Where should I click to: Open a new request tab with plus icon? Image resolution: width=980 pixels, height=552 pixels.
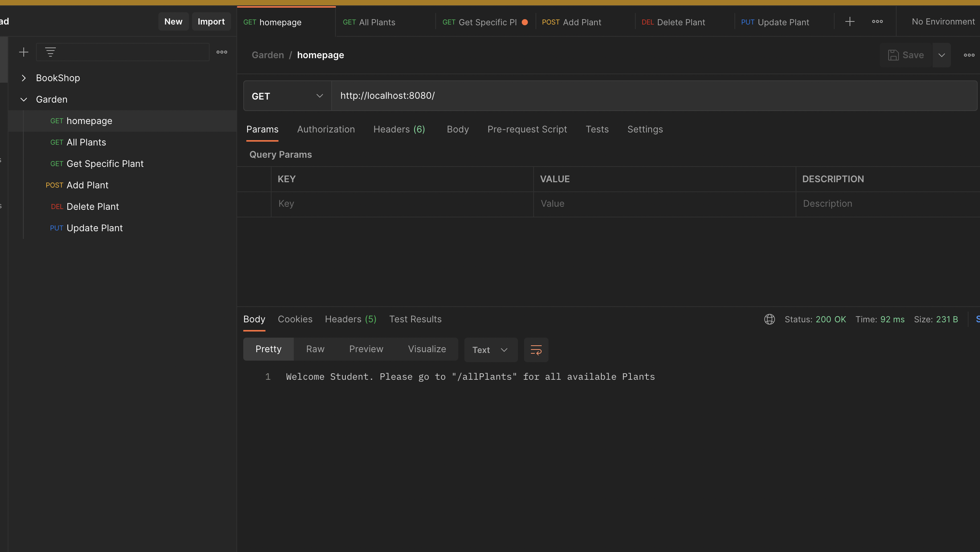point(850,21)
